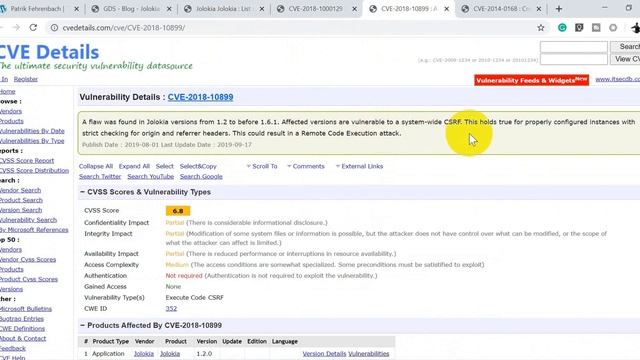Open Version Search sidebar link
Screen dimensions: 640x360
coord(21,210)
